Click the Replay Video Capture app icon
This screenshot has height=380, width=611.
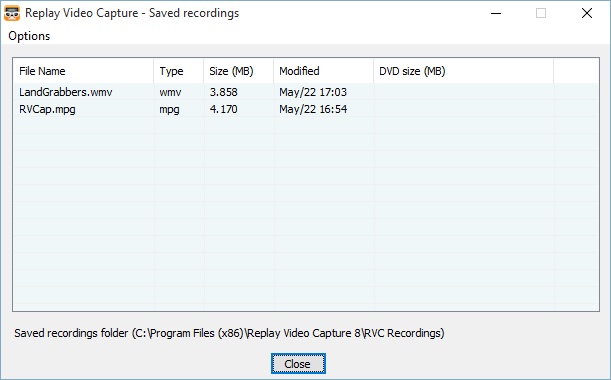click(x=12, y=13)
